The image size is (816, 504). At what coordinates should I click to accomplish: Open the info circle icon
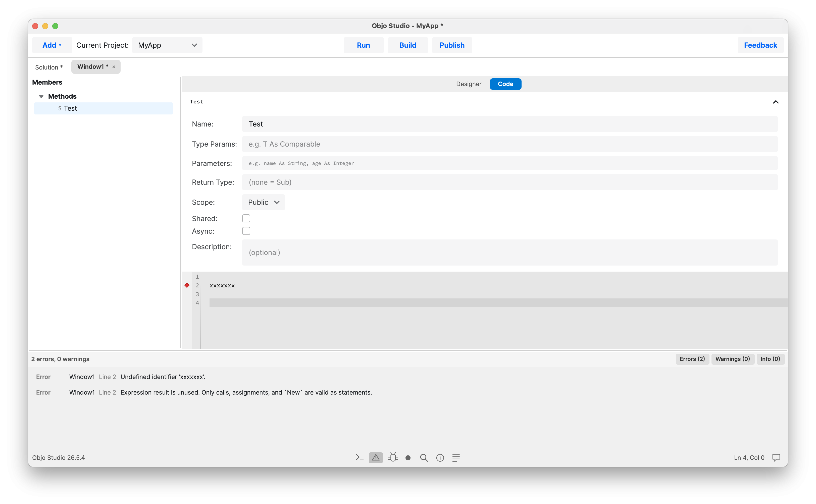[x=440, y=458]
